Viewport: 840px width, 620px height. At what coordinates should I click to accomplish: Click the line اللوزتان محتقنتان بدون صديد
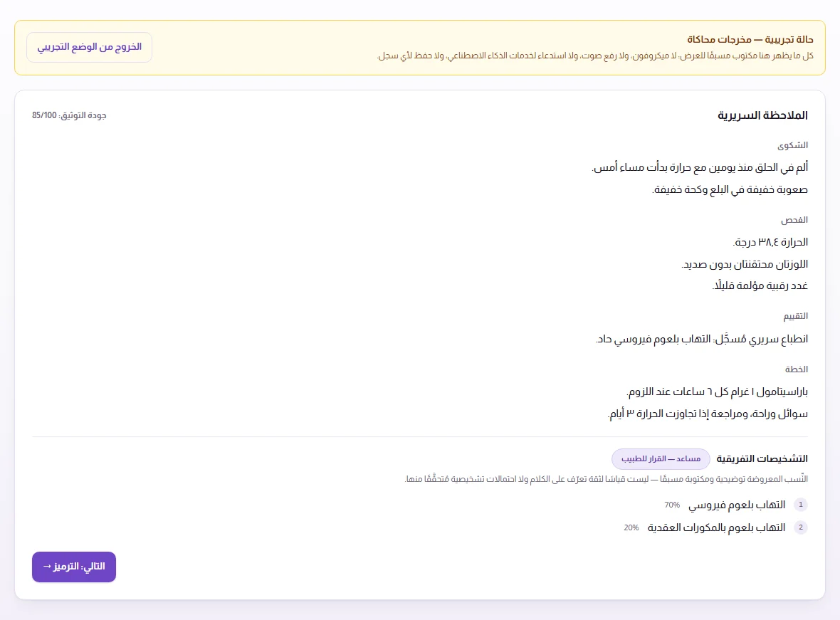[x=744, y=264]
